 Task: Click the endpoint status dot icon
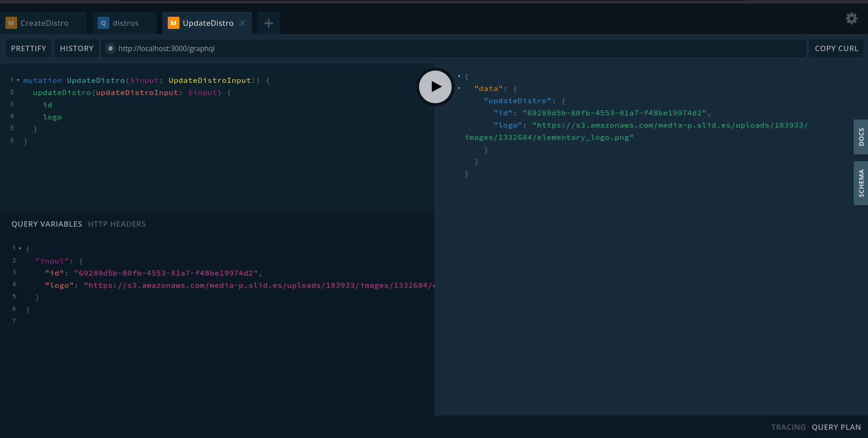[110, 48]
